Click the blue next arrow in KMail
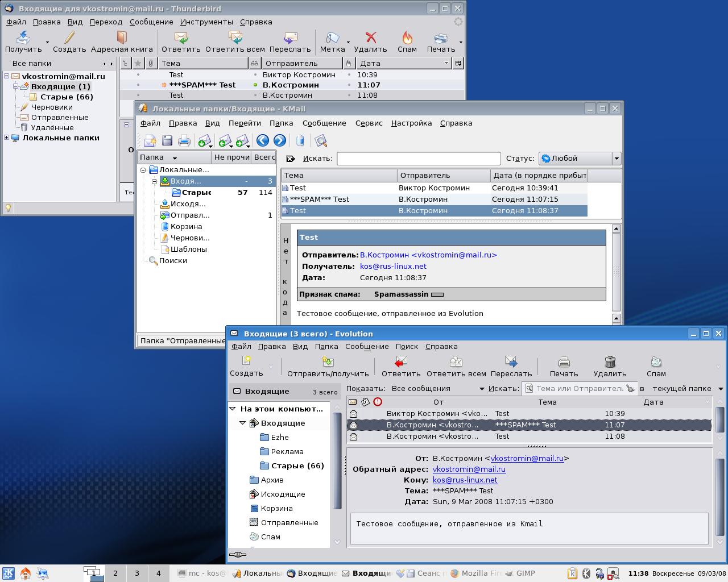This screenshot has height=582, width=728. coord(279,140)
